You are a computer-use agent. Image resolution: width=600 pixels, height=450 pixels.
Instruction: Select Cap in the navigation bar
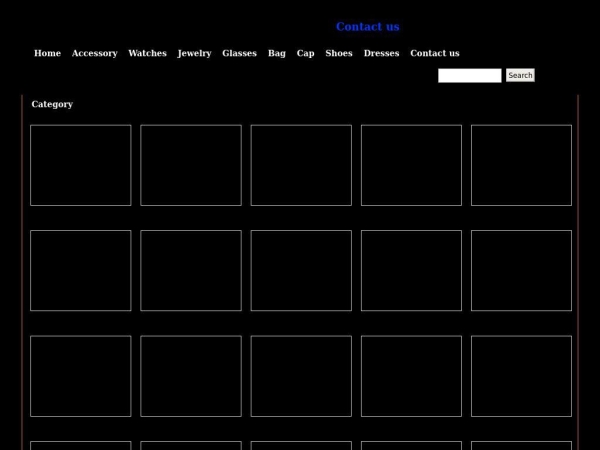click(x=305, y=53)
